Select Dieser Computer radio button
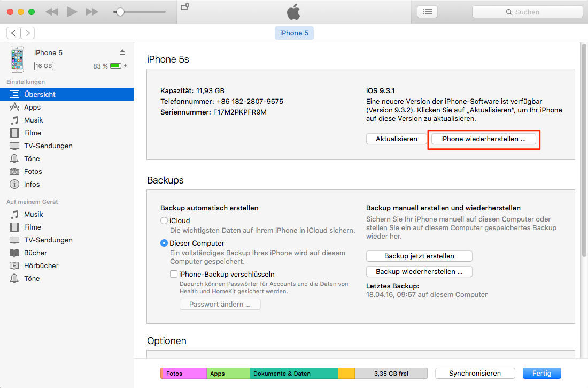Image resolution: width=588 pixels, height=388 pixels. pyautogui.click(x=164, y=244)
